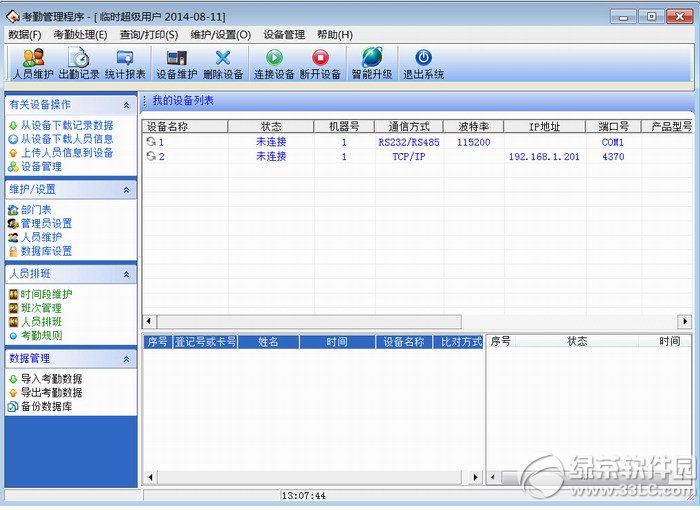Open 查询/打印(S) menu
Viewport: 700px width, 510px height.
[149, 35]
